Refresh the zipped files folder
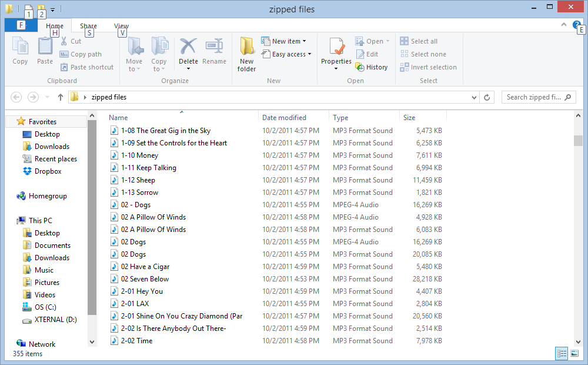Viewport: 588px width, 365px height. click(x=487, y=97)
